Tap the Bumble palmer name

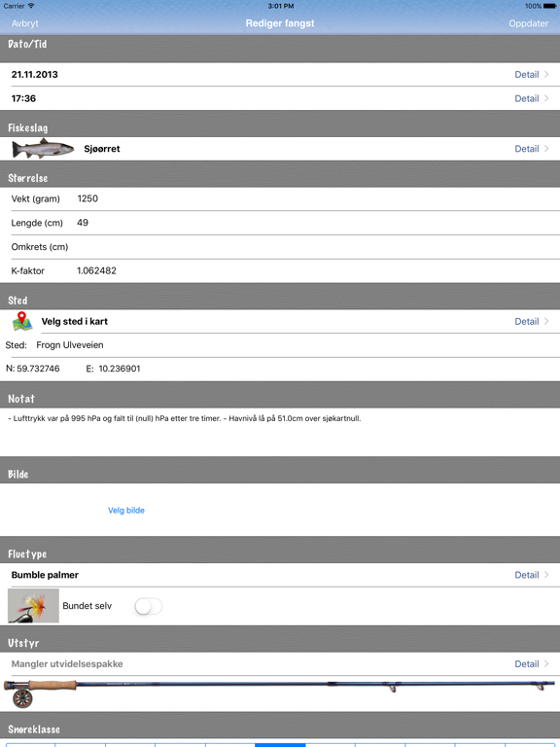(45, 575)
